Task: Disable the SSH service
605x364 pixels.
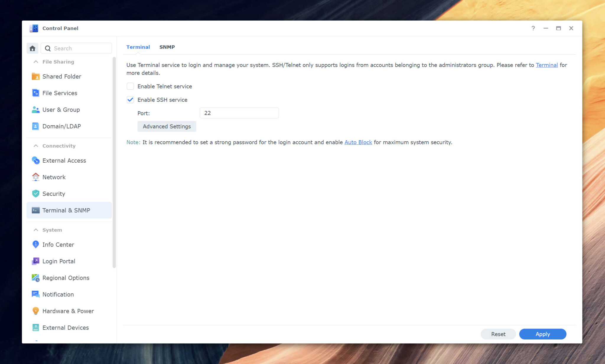Action: 130,99
